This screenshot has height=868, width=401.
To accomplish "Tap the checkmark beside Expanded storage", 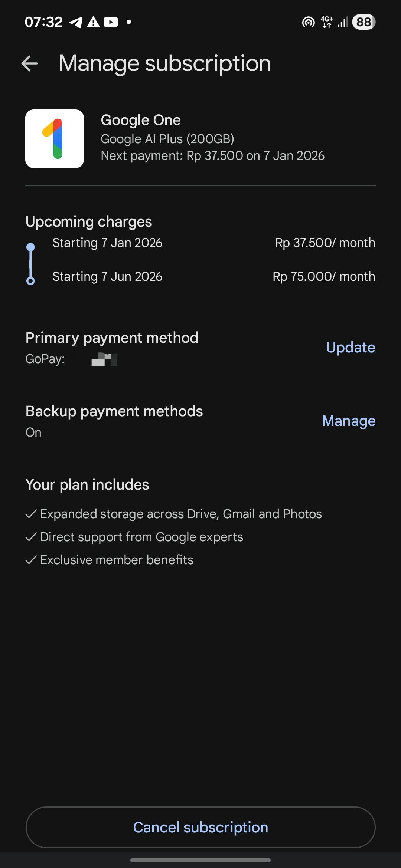I will pos(31,514).
